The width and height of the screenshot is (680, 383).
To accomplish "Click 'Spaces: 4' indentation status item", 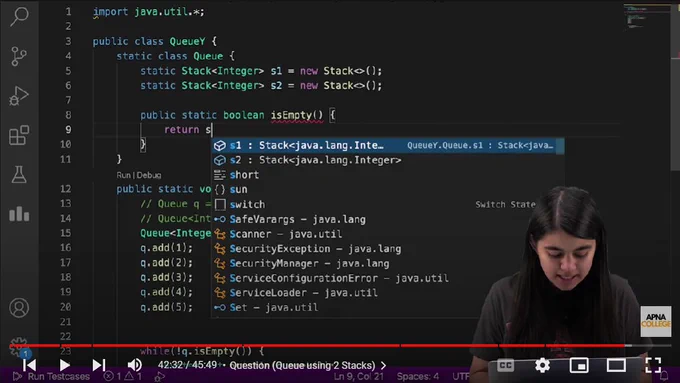I will point(418,376).
